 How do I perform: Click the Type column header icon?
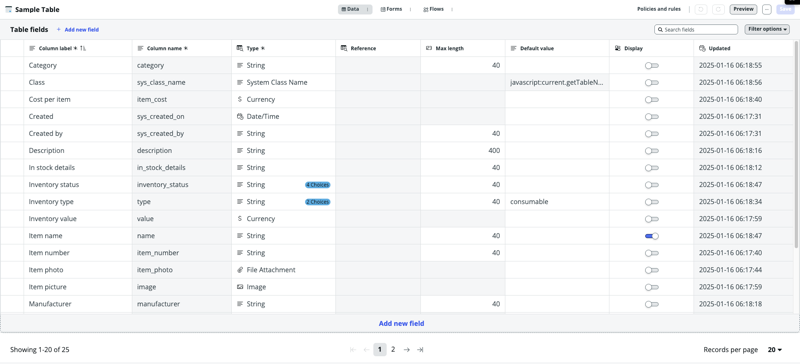tap(240, 48)
